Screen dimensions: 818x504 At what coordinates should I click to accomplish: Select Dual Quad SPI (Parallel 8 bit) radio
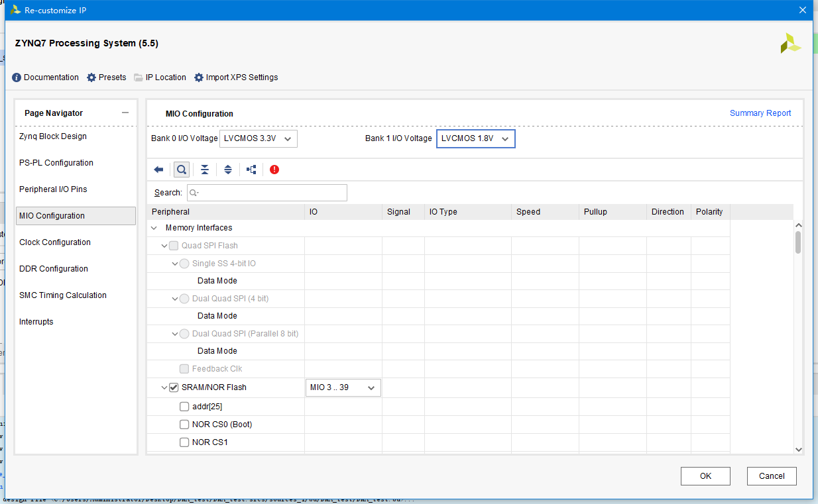pyautogui.click(x=184, y=334)
